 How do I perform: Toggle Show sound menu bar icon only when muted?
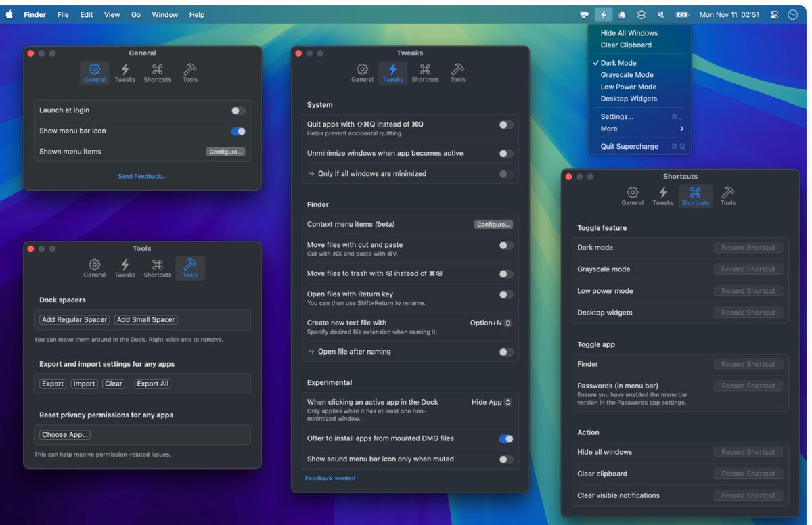click(x=506, y=459)
